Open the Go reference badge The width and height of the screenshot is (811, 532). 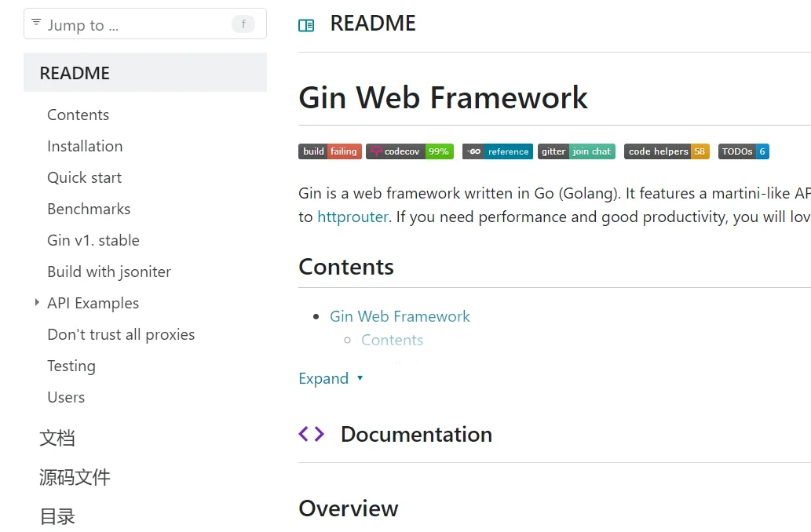(x=498, y=151)
